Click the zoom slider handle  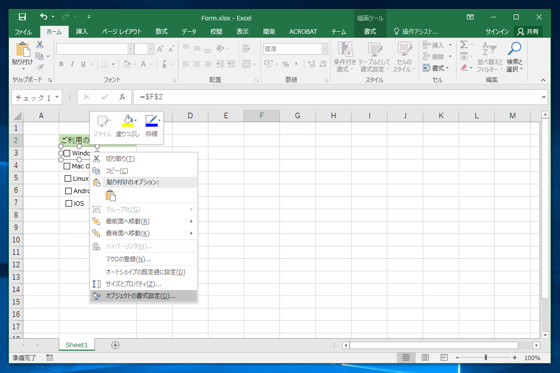tap(485, 357)
